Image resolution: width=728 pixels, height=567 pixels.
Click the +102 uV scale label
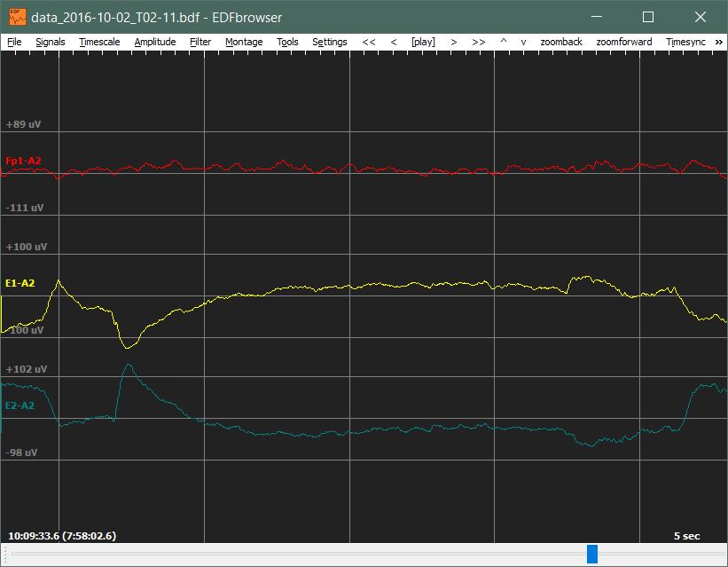point(27,369)
